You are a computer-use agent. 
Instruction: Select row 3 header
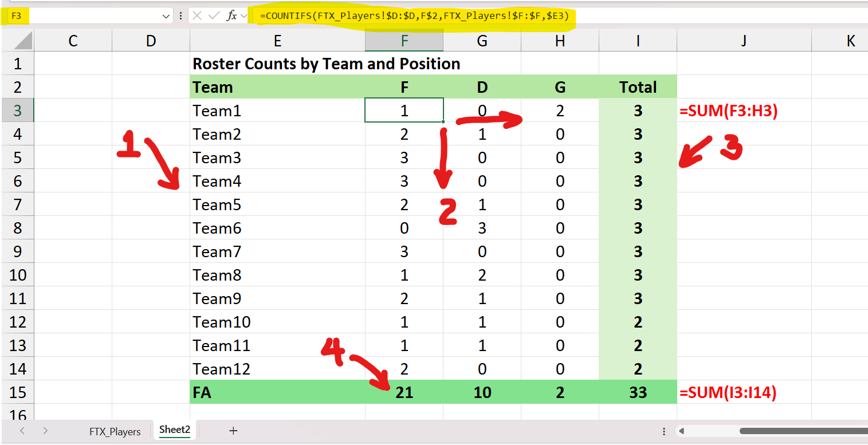(17, 111)
